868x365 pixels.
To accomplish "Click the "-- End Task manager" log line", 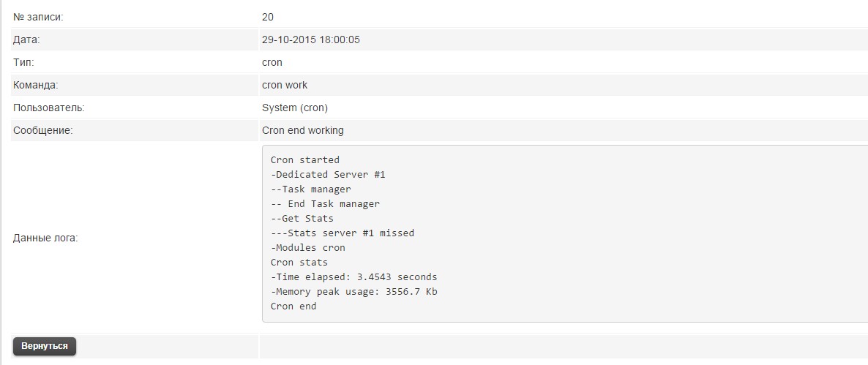I will tap(325, 203).
